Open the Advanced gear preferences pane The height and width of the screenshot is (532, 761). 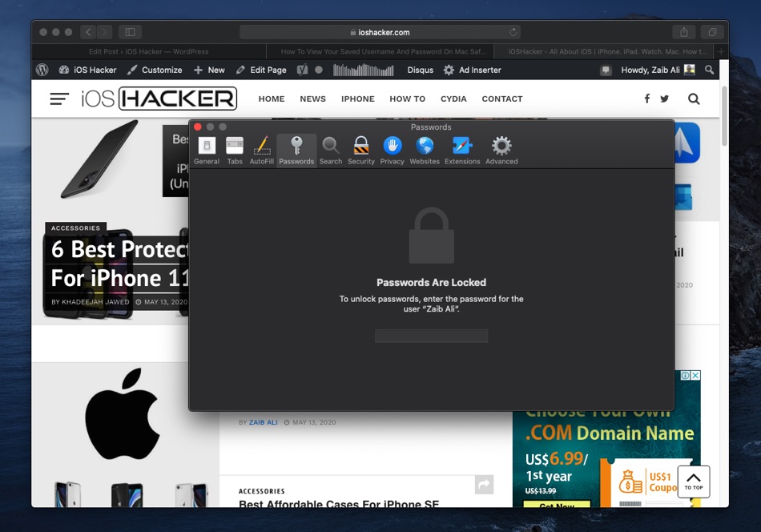[x=501, y=151]
